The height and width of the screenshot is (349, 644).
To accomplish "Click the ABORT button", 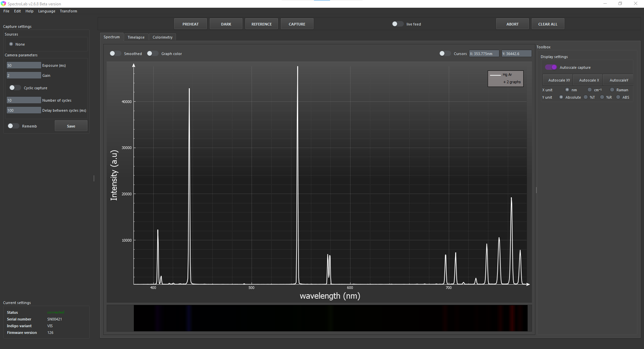I will click(x=513, y=24).
